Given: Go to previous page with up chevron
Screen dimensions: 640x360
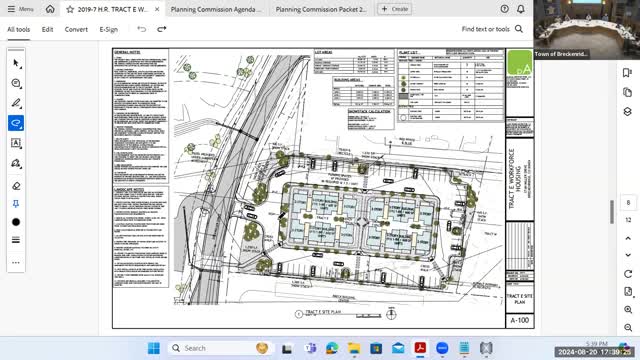Looking at the screenshot, I should [628, 238].
